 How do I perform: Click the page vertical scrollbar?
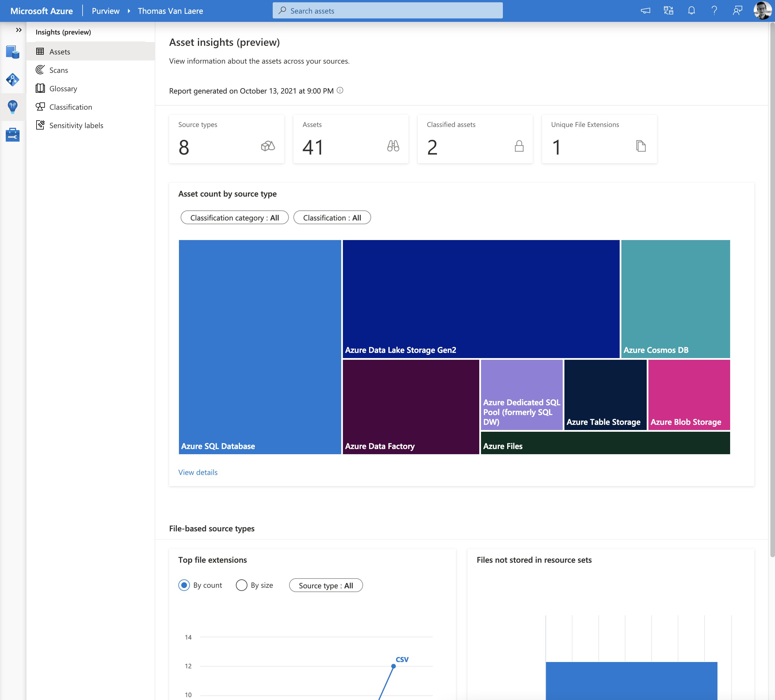pos(772,289)
